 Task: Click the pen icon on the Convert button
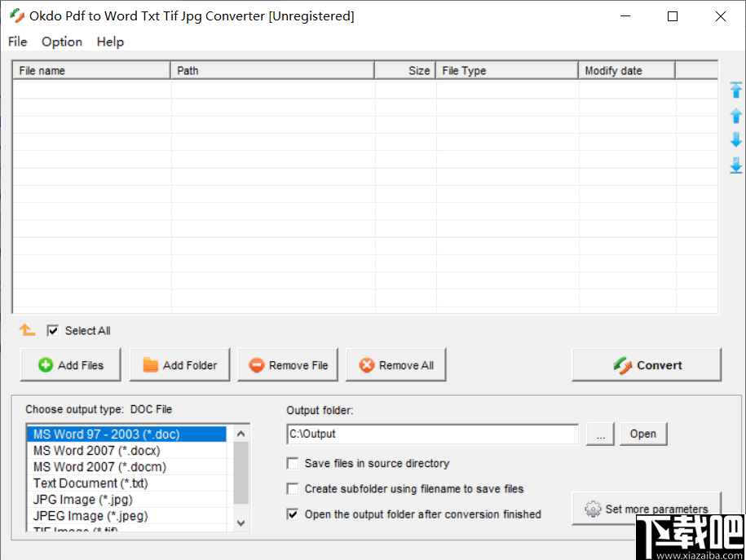point(623,364)
